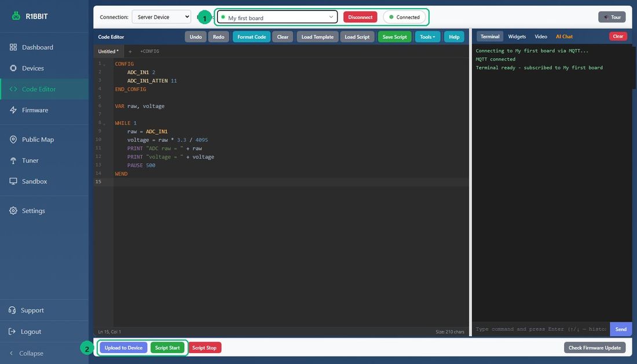Open editor Help

pyautogui.click(x=454, y=37)
